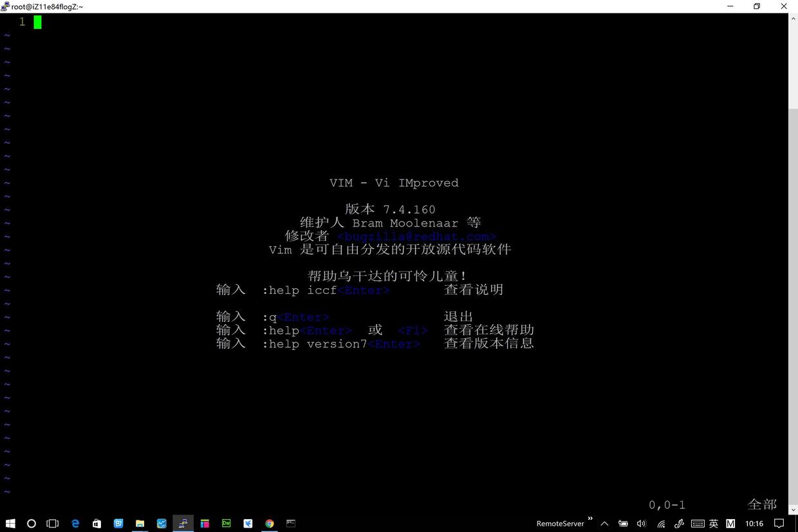Switch input language 英 indicator

(714, 524)
